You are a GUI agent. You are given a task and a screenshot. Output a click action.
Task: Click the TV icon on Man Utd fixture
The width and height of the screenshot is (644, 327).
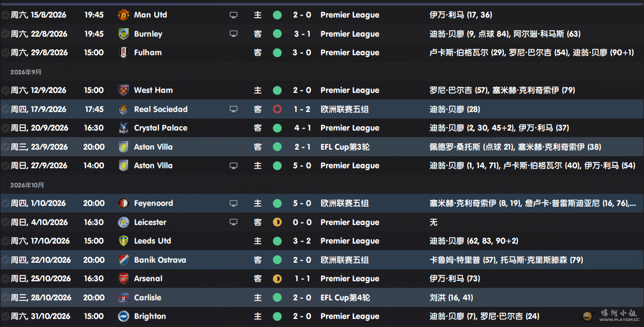[234, 15]
